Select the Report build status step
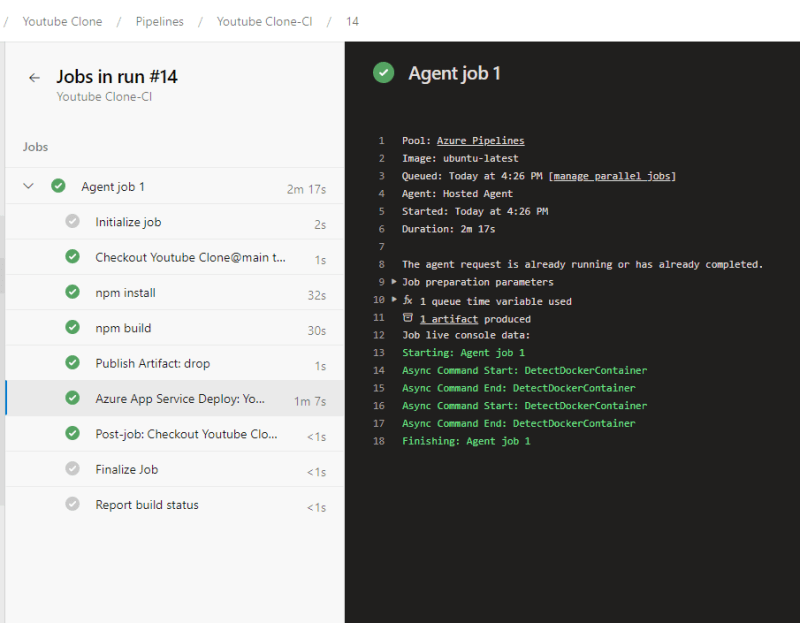This screenshot has width=800, height=623. (175, 505)
